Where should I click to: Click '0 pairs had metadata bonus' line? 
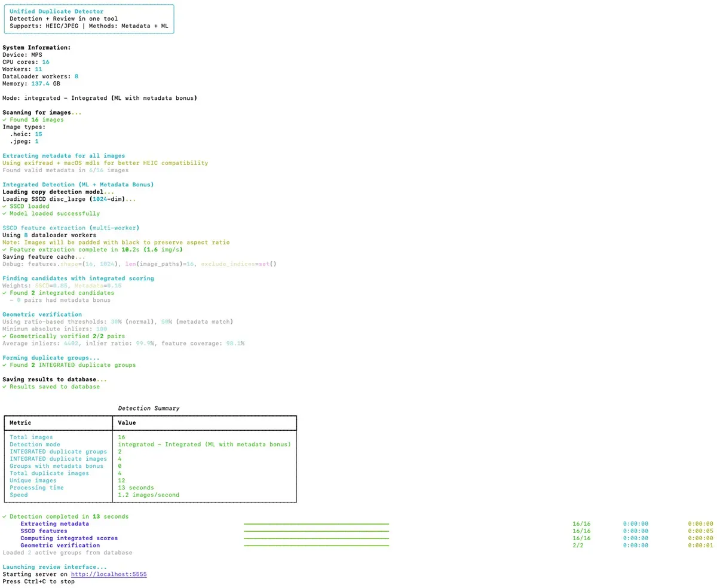tap(60, 301)
